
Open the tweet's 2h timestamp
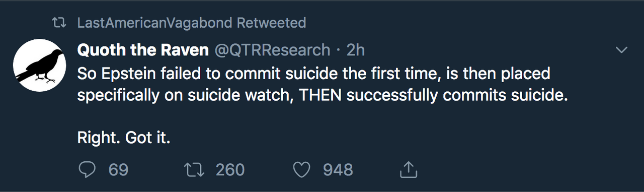pos(355,49)
